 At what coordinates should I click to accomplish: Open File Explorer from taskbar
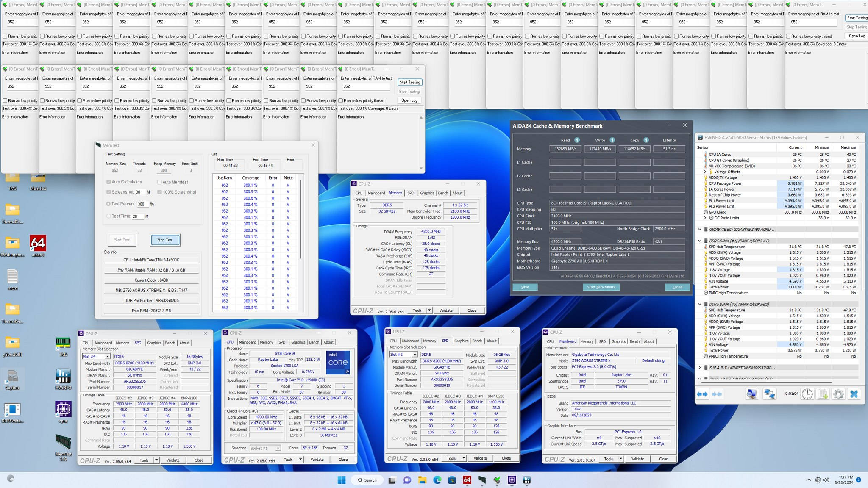[422, 480]
